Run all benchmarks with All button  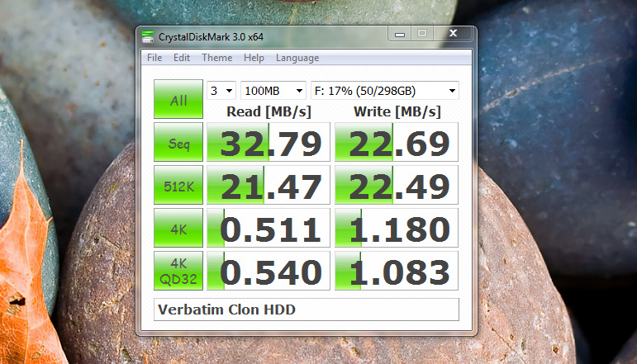(x=178, y=99)
